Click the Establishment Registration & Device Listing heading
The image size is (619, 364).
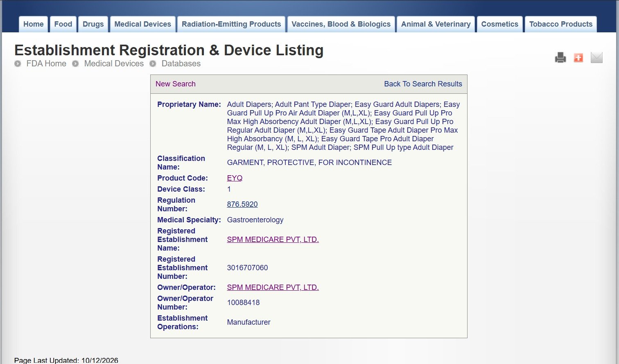(169, 50)
